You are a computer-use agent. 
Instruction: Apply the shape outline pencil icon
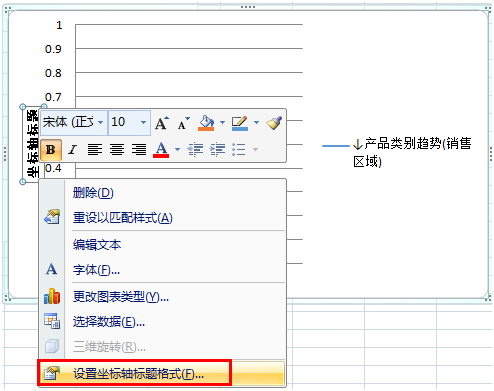[240, 123]
